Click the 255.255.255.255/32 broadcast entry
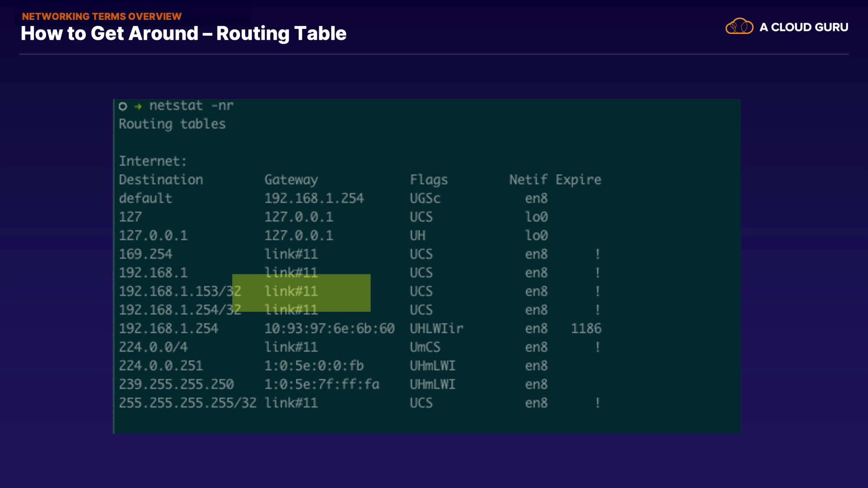Viewport: 868px width, 488px height. click(187, 403)
